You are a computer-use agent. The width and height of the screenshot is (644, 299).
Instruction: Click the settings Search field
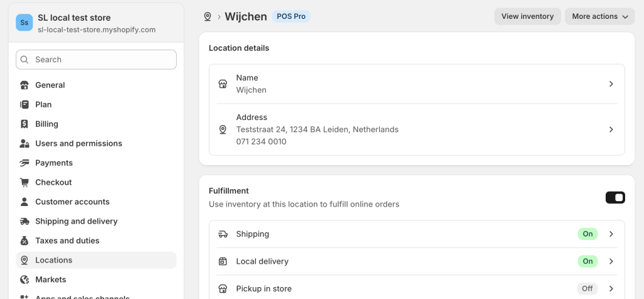click(x=96, y=60)
